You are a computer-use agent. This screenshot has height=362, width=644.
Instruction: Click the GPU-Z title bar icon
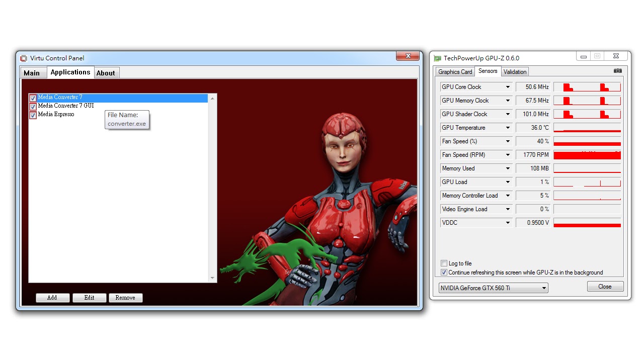[437, 58]
